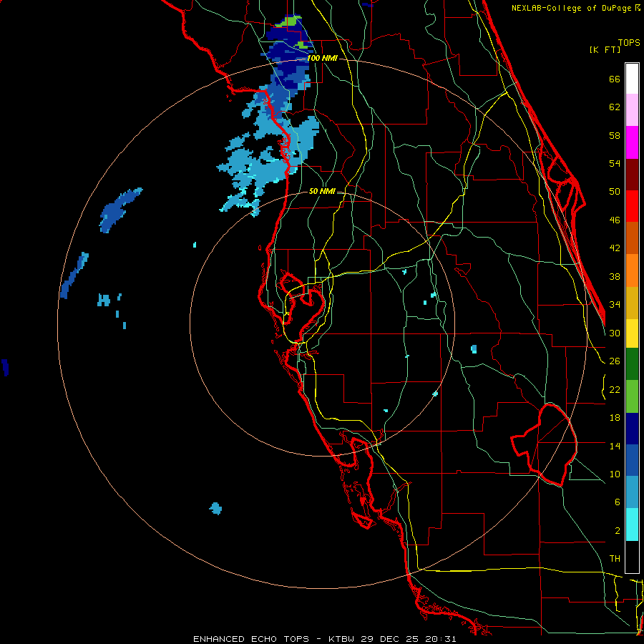Click the '14' legend value
644x644 pixels.
coord(615,446)
